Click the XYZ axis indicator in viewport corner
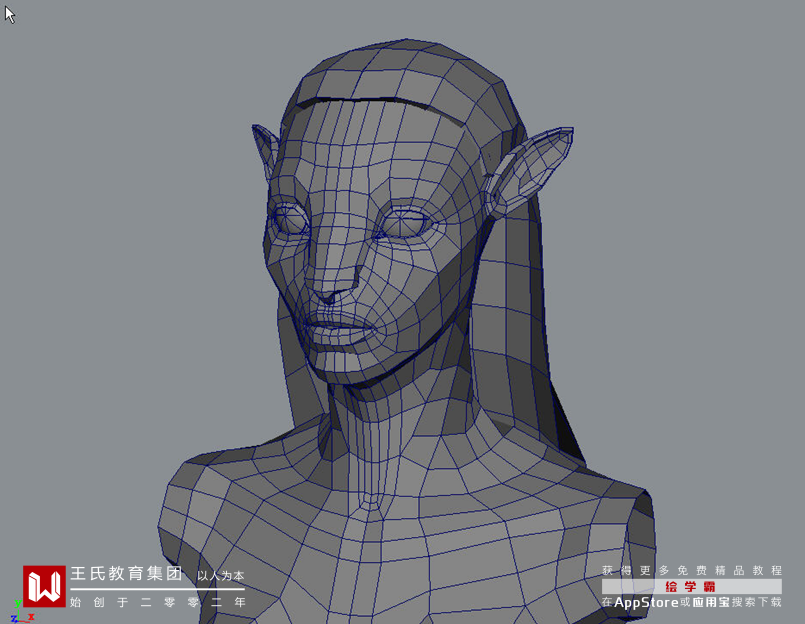Screen dimensions: 805x624 coord(22,612)
